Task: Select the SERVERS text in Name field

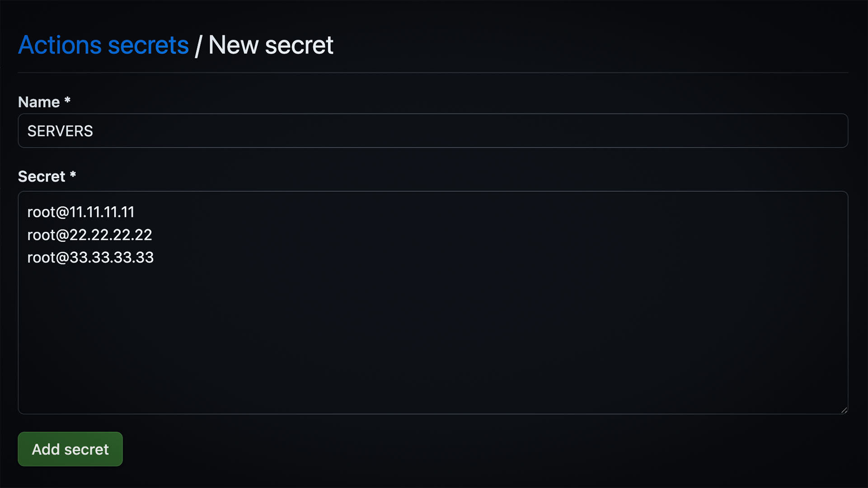Action: [x=60, y=131]
